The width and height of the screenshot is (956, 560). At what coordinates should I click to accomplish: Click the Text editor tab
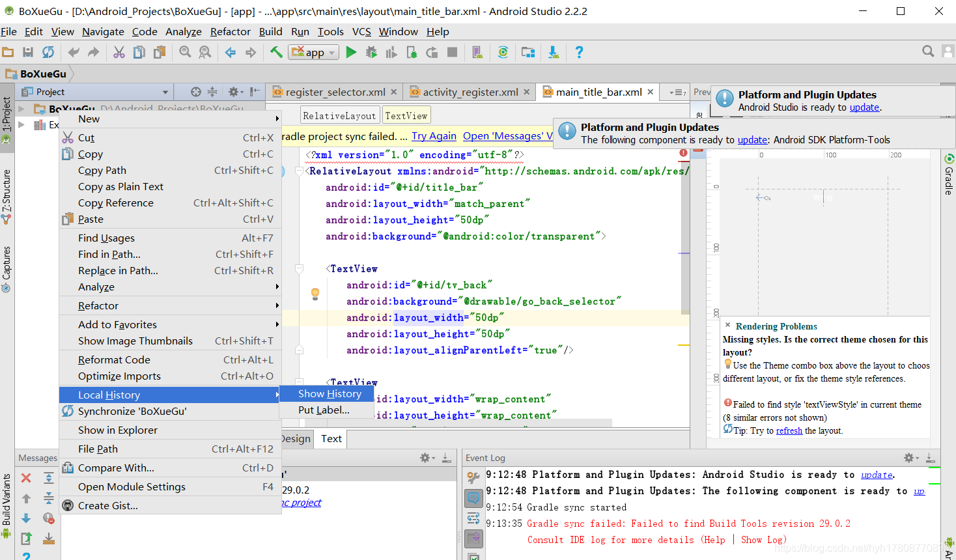tap(331, 439)
